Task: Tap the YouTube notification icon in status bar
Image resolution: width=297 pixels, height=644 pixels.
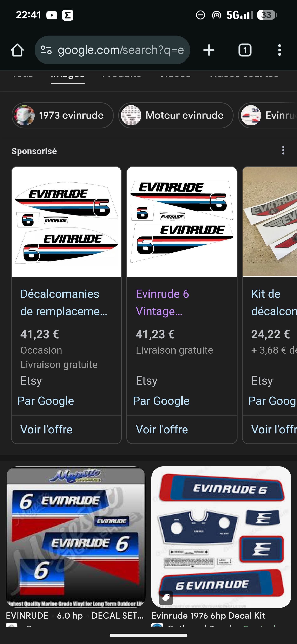Action: coord(52,15)
